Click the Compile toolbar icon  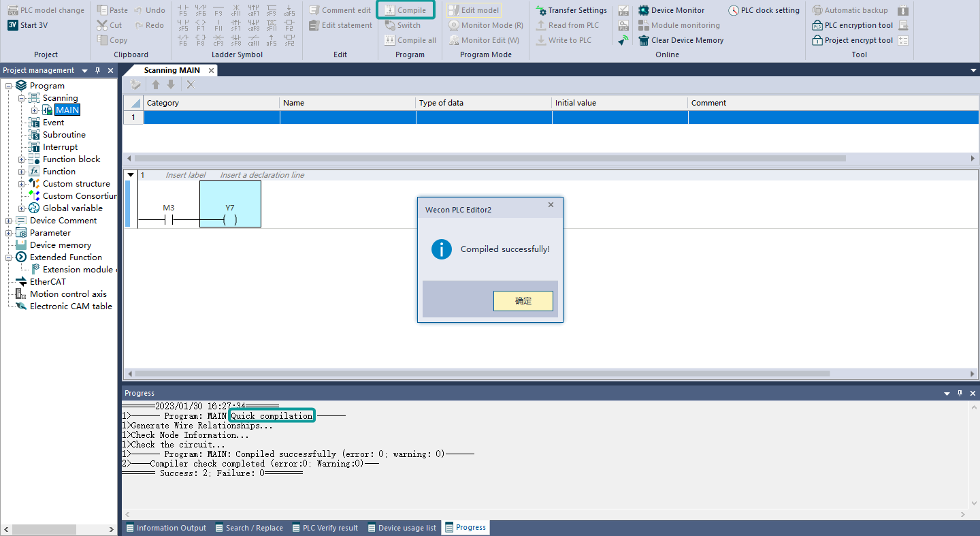pyautogui.click(x=390, y=10)
